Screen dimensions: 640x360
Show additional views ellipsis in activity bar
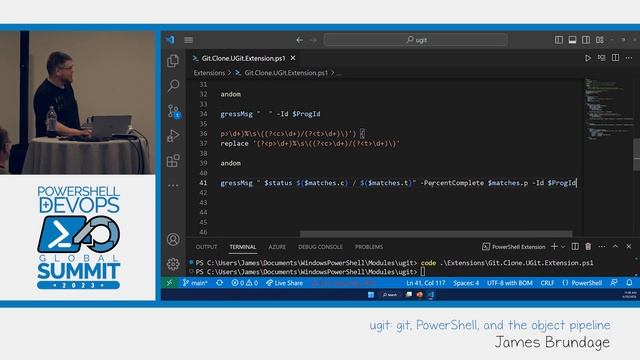[x=173, y=185]
